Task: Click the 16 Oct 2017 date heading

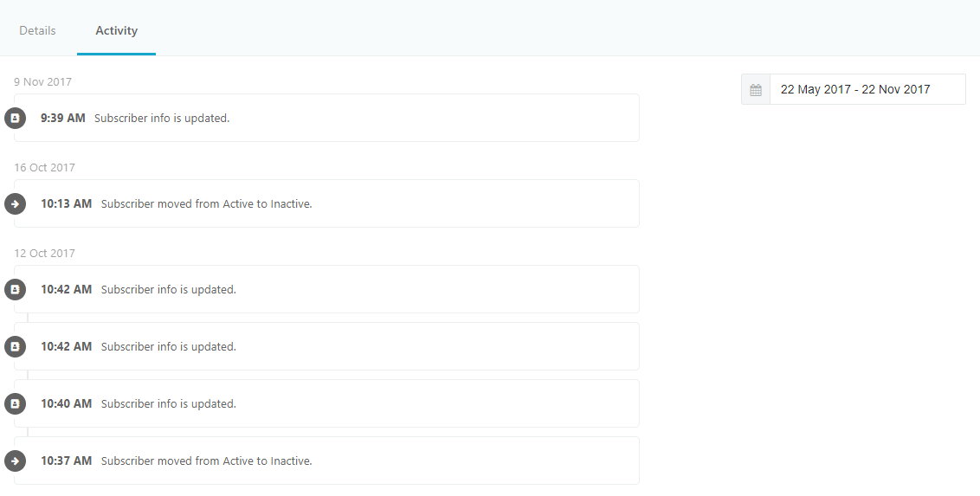Action: tap(44, 167)
